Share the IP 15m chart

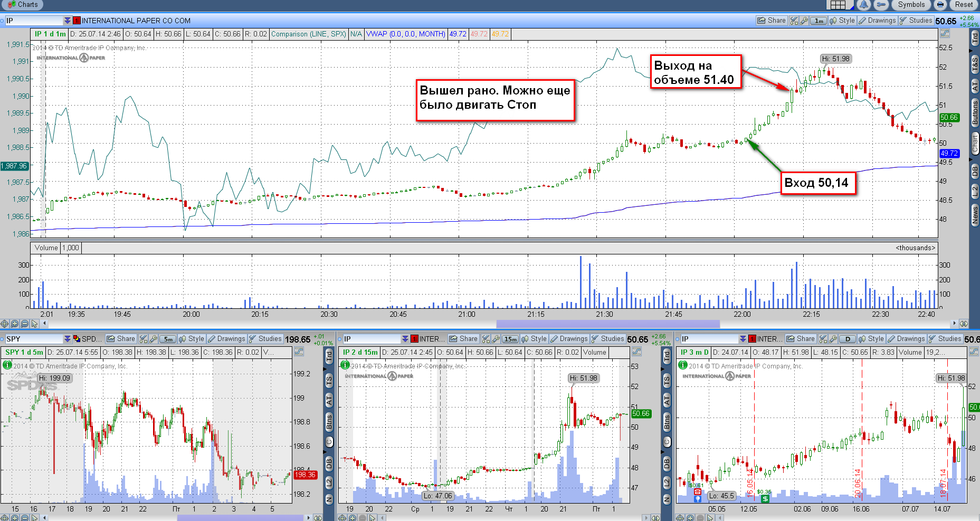463,339
